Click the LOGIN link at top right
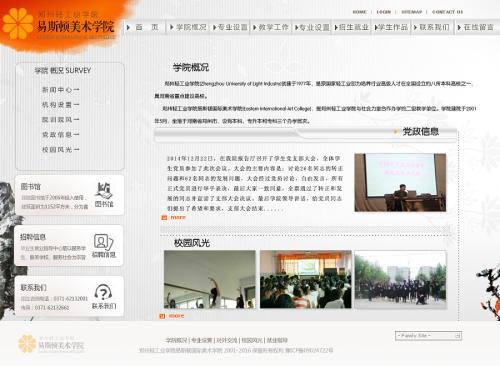The width and height of the screenshot is (500, 366). [x=383, y=12]
